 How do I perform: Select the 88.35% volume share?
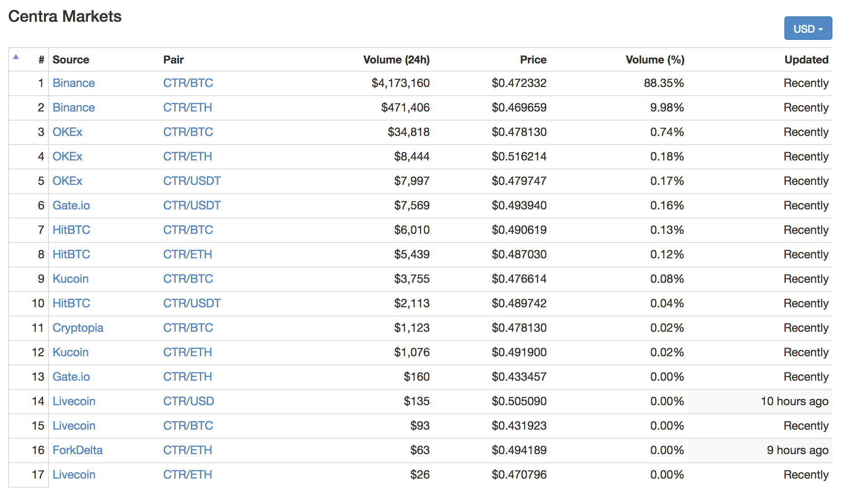(664, 83)
